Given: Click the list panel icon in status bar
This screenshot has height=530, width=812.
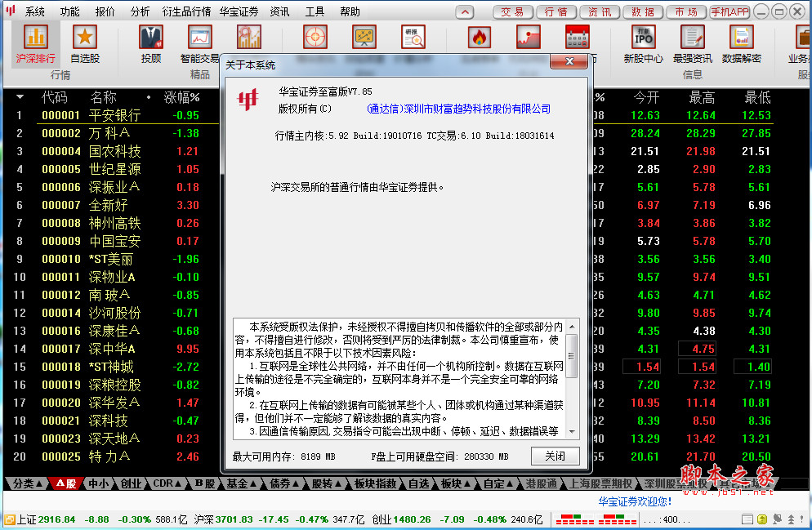Looking at the screenshot, I should pyautogui.click(x=747, y=519).
